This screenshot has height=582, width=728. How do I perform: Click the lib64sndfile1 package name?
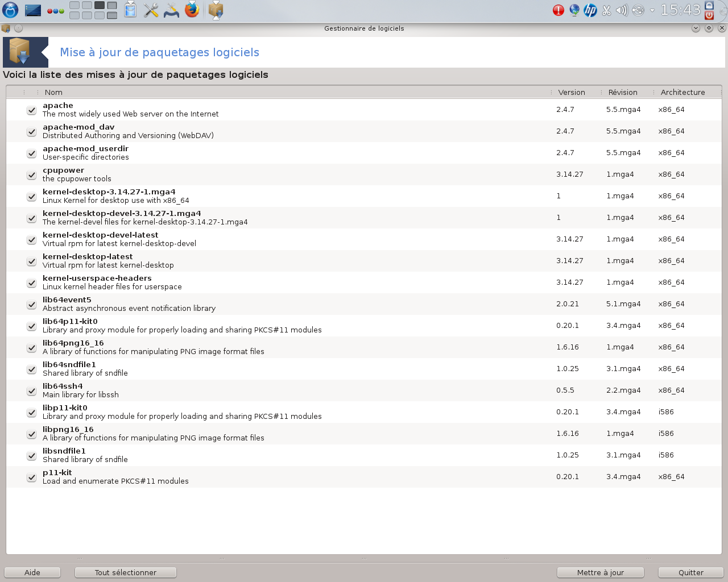pyautogui.click(x=69, y=364)
